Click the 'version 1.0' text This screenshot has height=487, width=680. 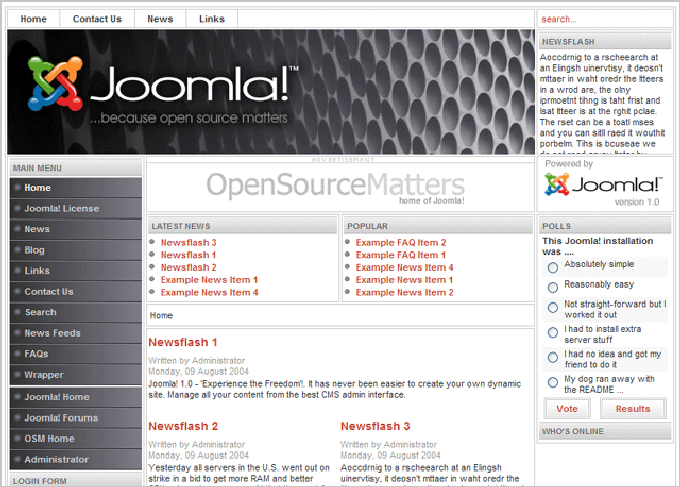coord(637,202)
